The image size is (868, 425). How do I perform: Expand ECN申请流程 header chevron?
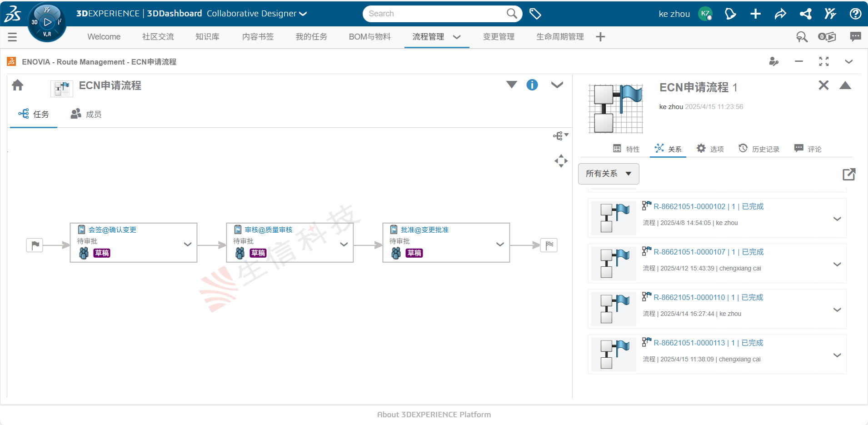[x=557, y=85]
